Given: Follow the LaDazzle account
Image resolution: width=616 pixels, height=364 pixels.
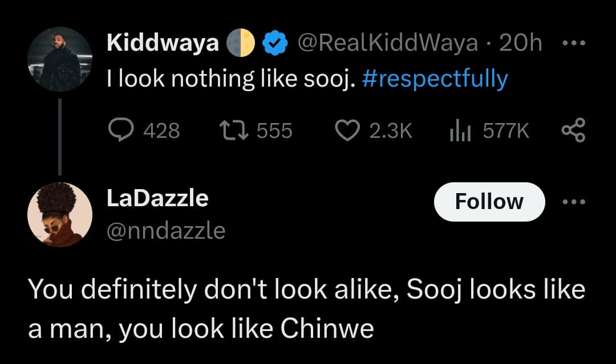Looking at the screenshot, I should [x=489, y=202].
